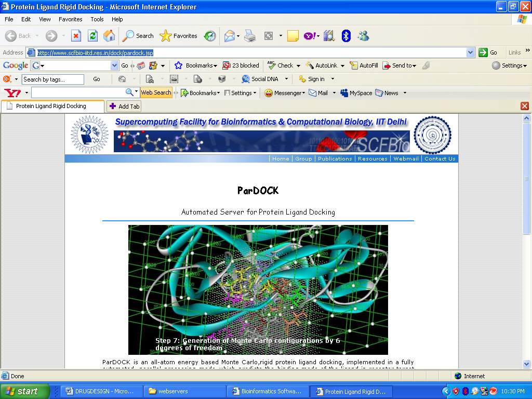Open the Publications link in site navigation
The height and width of the screenshot is (399, 532).
(335, 159)
